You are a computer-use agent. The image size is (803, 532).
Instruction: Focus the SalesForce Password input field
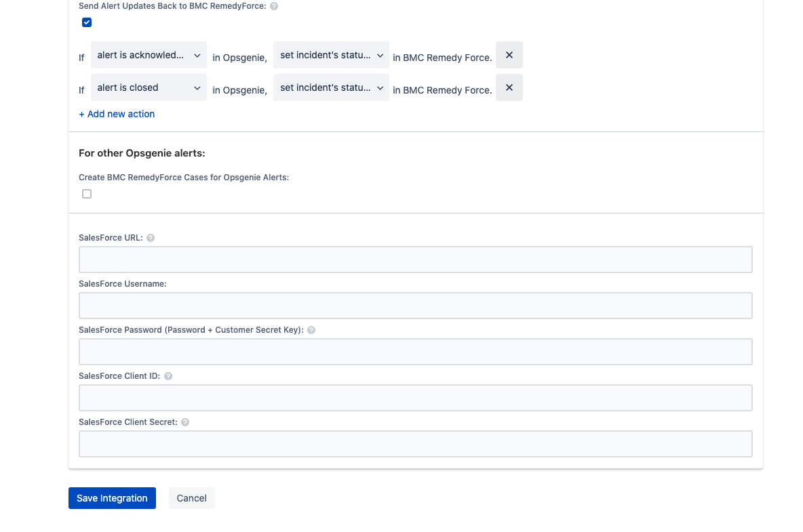[x=415, y=352]
